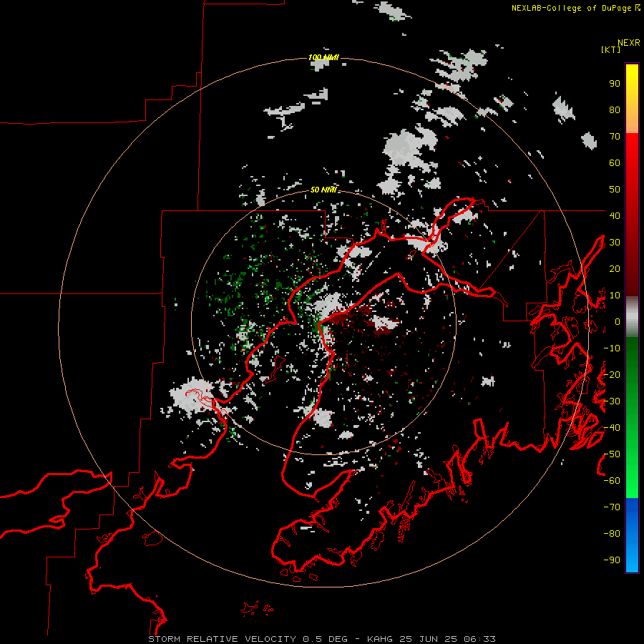Click the NEXR label above the scale

[x=629, y=43]
